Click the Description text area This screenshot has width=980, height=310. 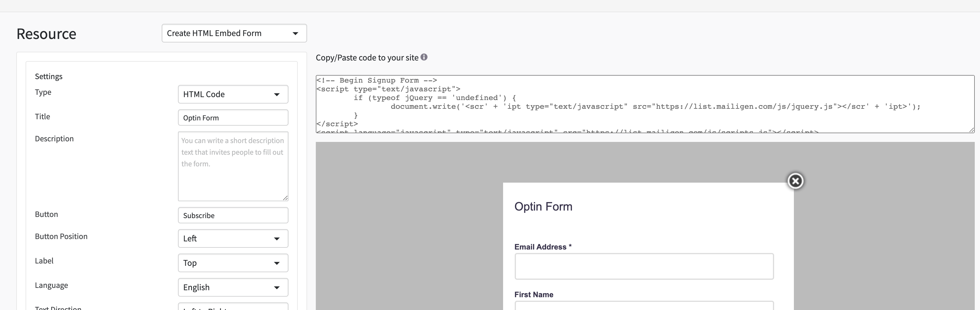click(x=233, y=166)
